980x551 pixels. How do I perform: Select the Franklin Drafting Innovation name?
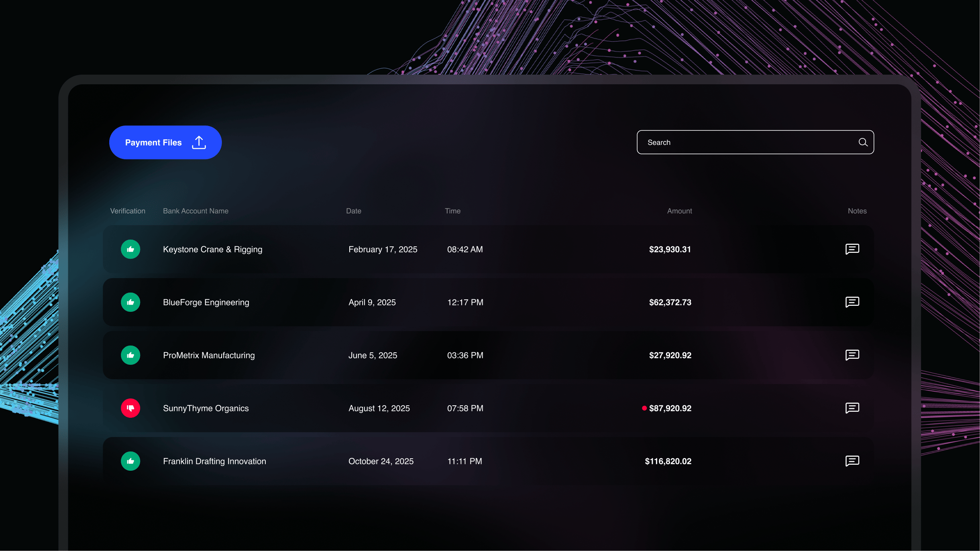(214, 462)
